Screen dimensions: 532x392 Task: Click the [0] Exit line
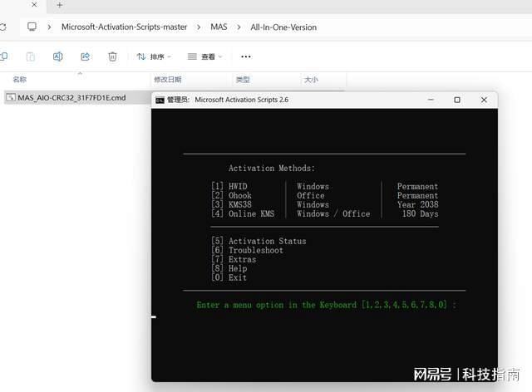pyautogui.click(x=229, y=277)
